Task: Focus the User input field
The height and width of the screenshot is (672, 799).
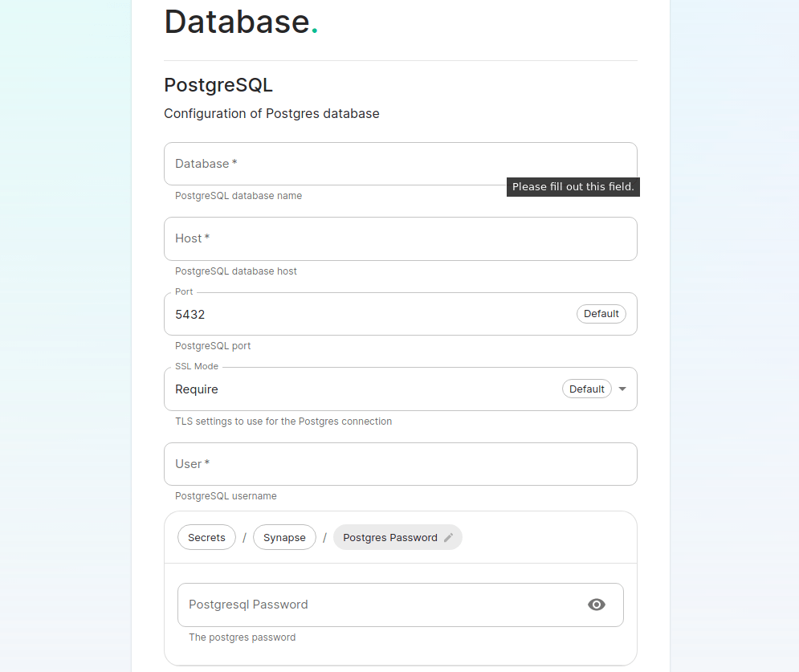Action: coord(400,464)
